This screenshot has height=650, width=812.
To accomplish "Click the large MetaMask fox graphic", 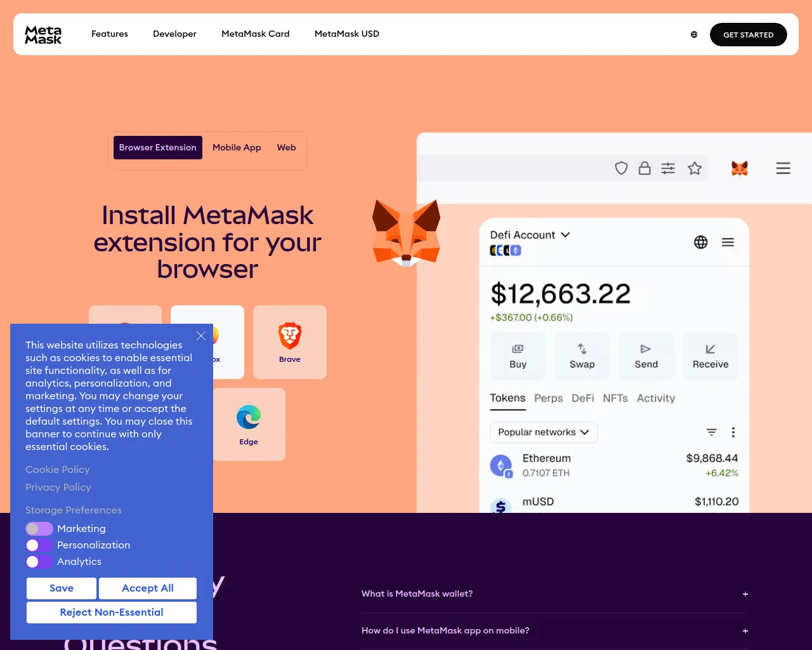I will coord(406,233).
